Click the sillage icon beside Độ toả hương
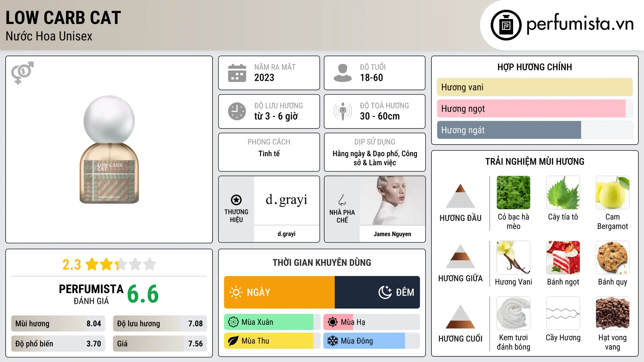Image resolution: width=644 pixels, height=362 pixels. (343, 111)
